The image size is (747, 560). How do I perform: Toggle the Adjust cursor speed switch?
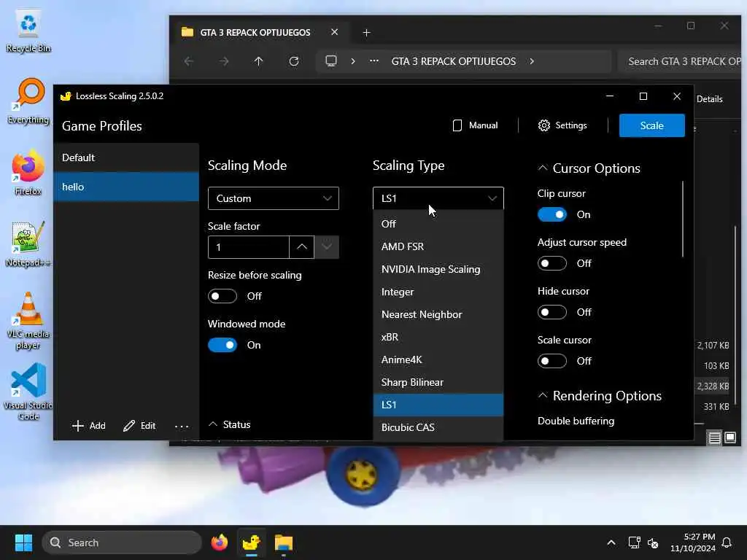(x=551, y=263)
